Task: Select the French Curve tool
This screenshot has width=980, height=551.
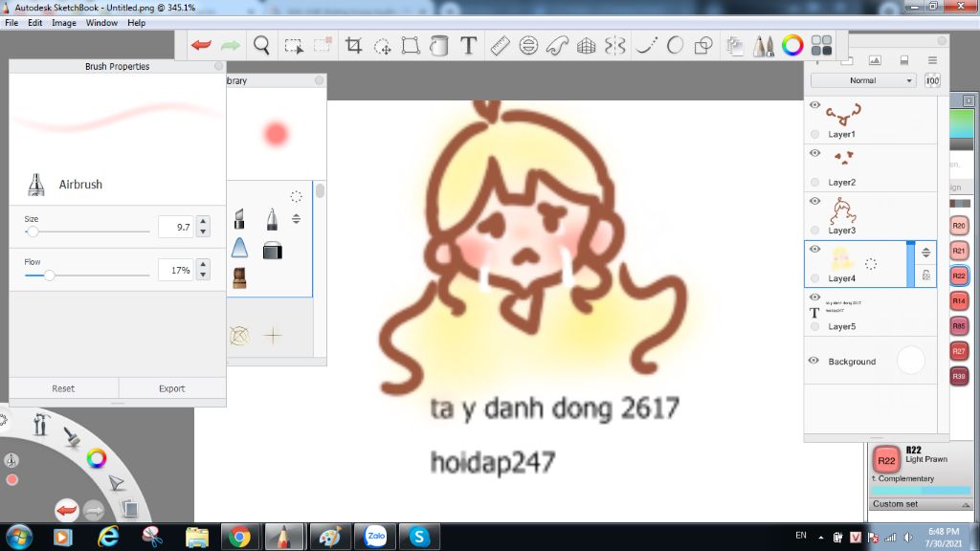Action: tap(557, 46)
